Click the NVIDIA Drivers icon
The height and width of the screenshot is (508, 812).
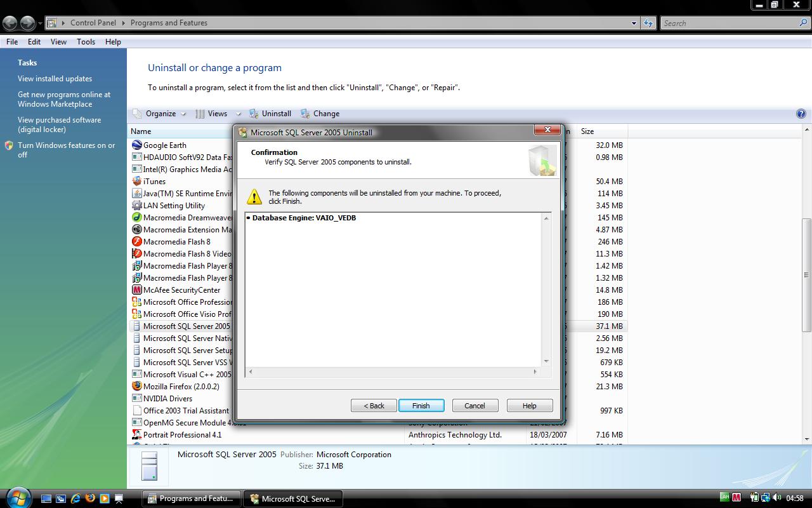pos(136,398)
